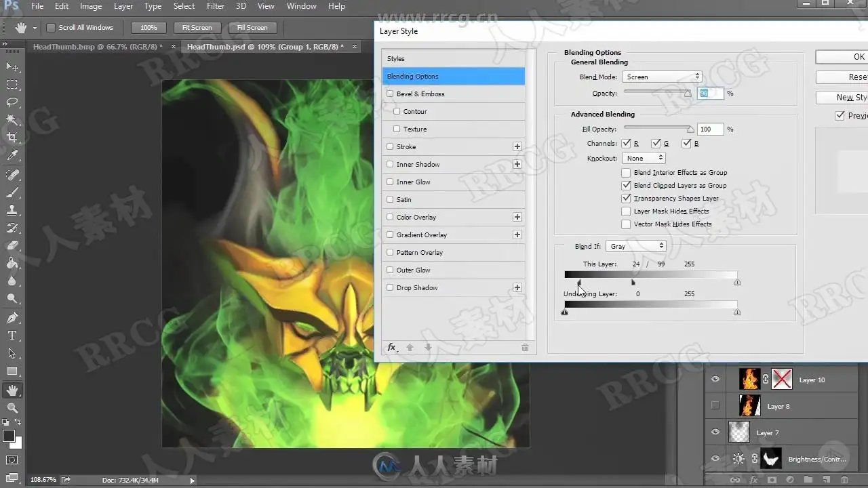Screen dimensions: 868x488
Task: Select the Eyedropper tool
Action: coord(12,156)
